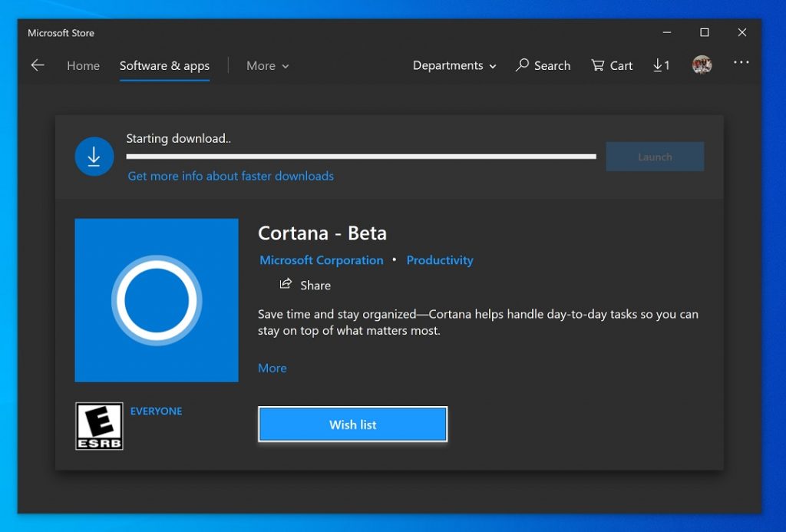This screenshot has width=786, height=532.
Task: Click the download progress bar
Action: click(x=361, y=156)
